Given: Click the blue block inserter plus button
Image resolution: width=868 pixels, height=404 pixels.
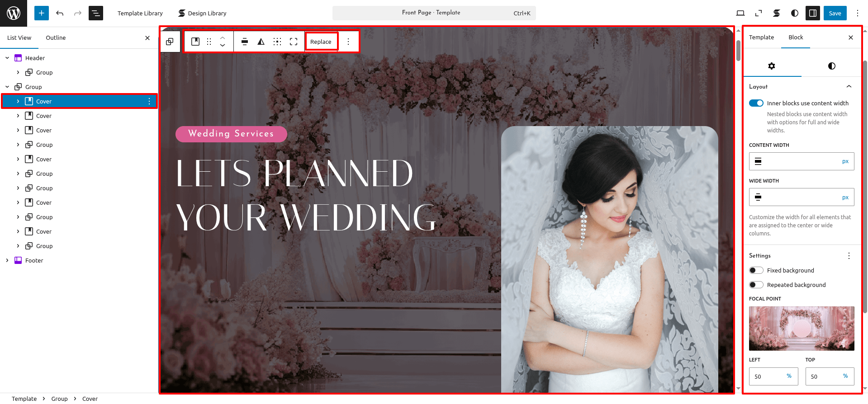Looking at the screenshot, I should (41, 13).
